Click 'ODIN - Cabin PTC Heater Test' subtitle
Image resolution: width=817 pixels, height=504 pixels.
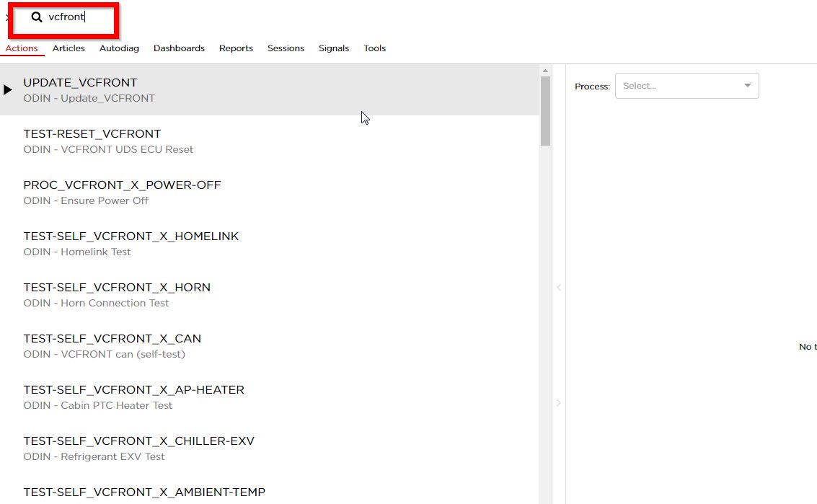tap(98, 405)
